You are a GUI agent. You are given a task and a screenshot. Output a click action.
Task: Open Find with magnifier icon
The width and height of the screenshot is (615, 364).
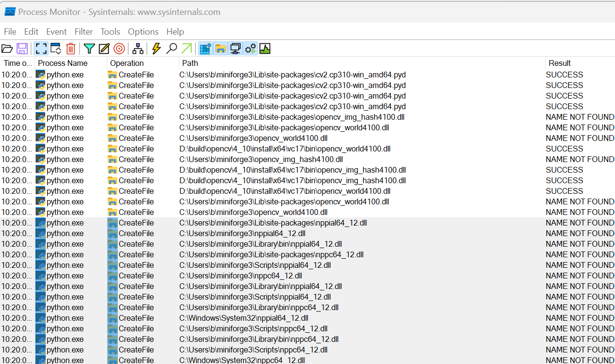pyautogui.click(x=172, y=49)
